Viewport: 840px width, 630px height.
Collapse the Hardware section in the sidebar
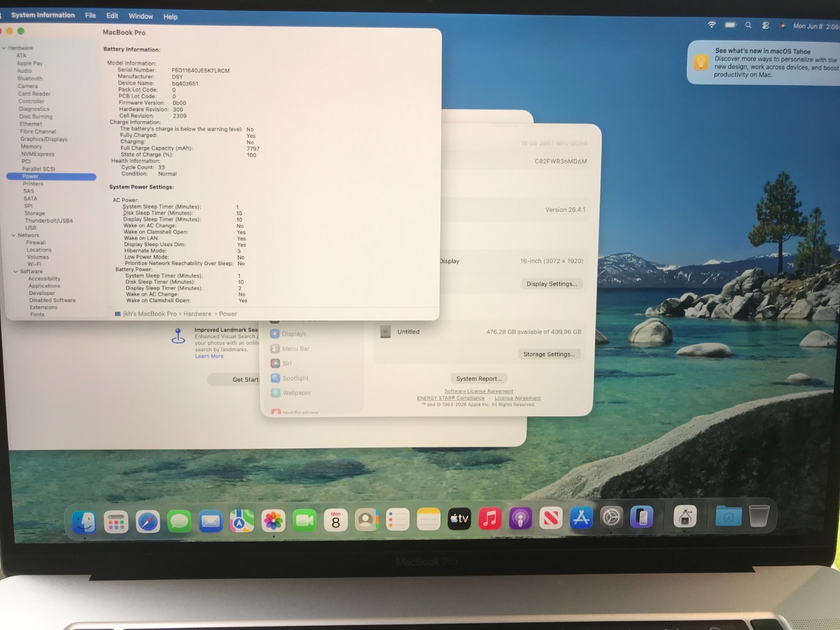[x=4, y=48]
